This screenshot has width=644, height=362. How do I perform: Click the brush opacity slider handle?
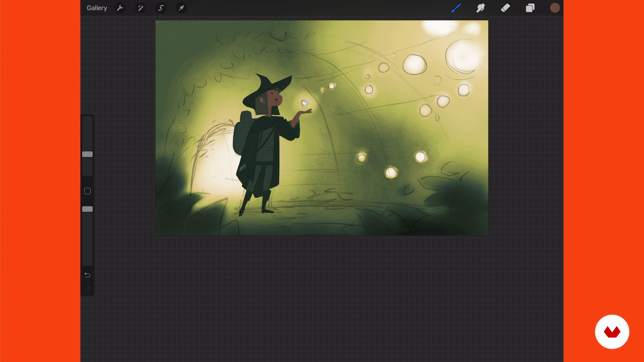(87, 209)
